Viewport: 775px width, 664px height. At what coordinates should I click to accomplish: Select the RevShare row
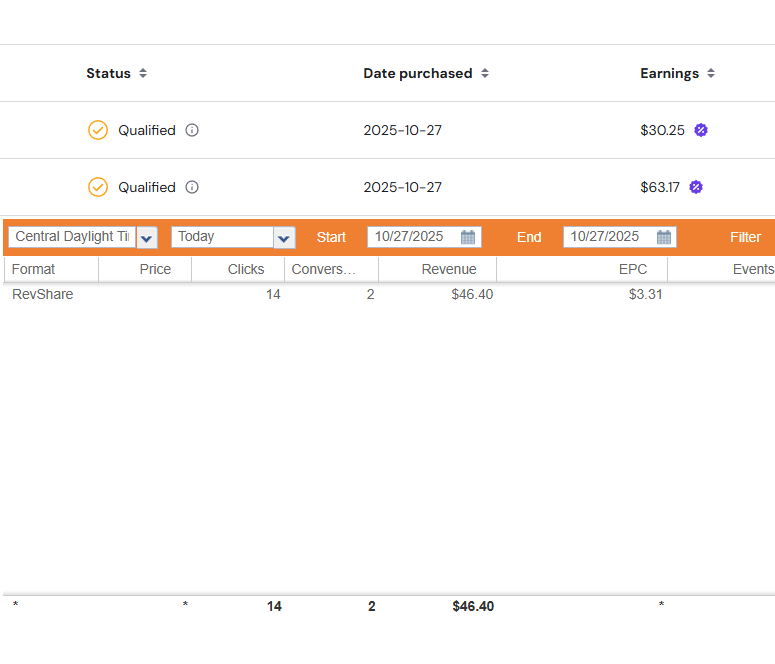43,294
